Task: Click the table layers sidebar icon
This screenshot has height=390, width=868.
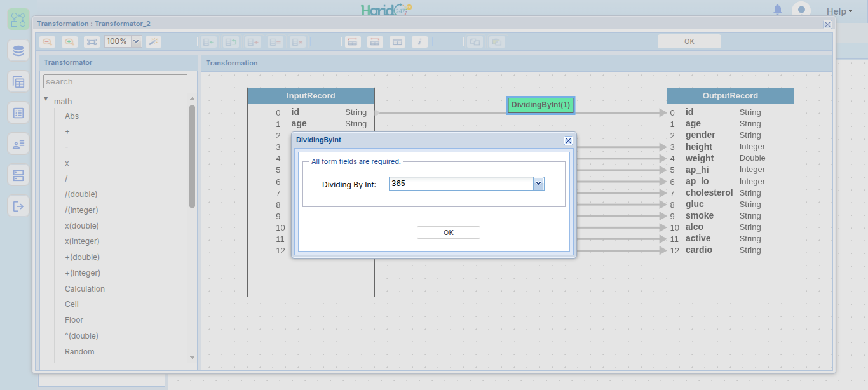Action: (x=18, y=82)
